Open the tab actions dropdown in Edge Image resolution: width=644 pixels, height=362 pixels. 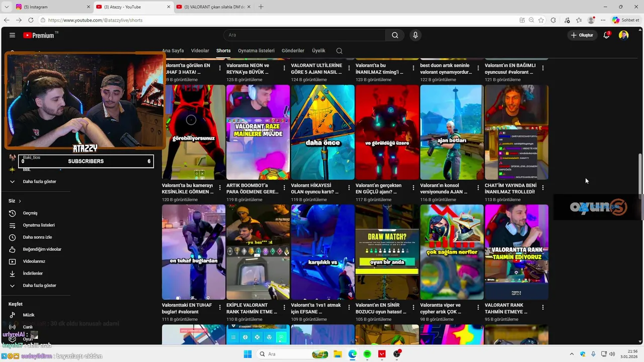point(7,7)
